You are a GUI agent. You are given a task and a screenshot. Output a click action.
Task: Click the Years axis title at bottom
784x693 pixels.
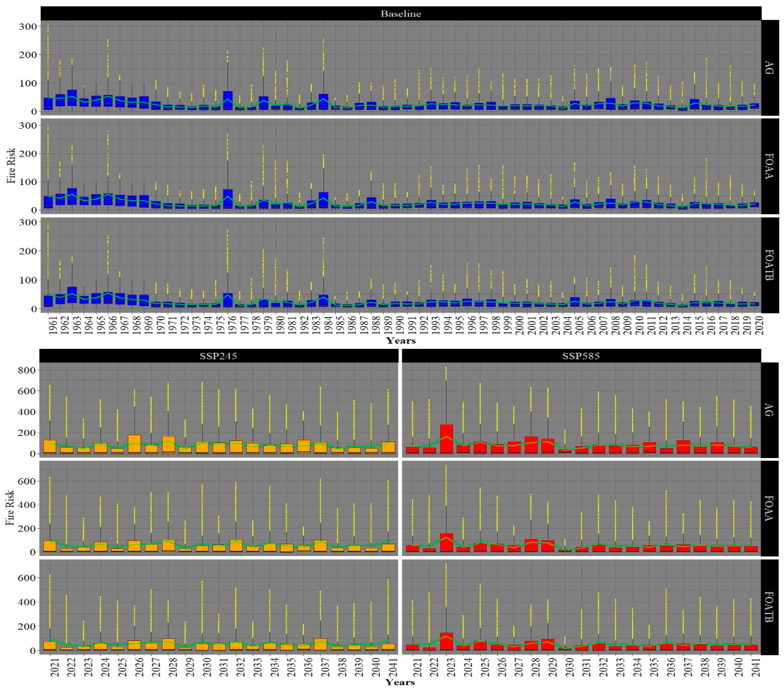[400, 682]
